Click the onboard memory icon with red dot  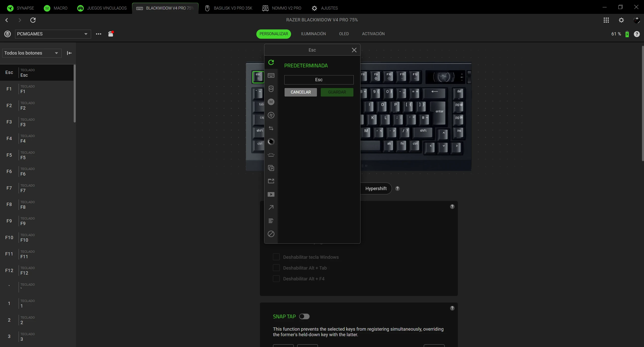click(x=111, y=34)
